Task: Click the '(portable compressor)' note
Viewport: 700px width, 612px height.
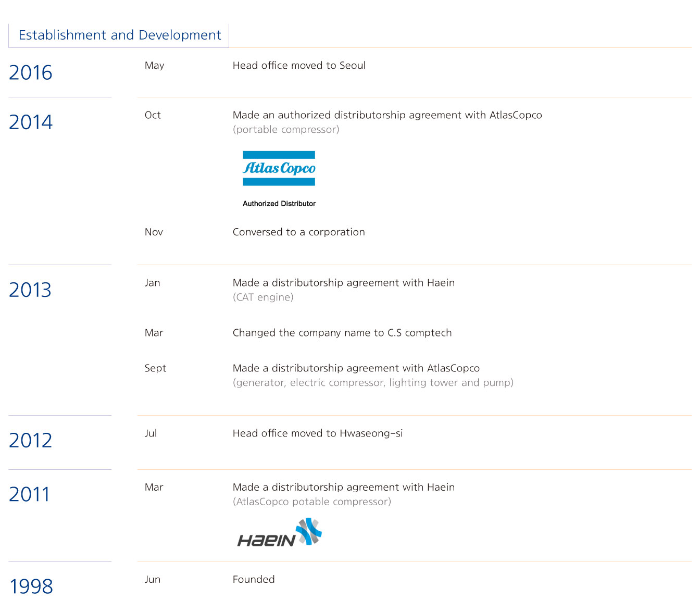Action: [x=286, y=130]
